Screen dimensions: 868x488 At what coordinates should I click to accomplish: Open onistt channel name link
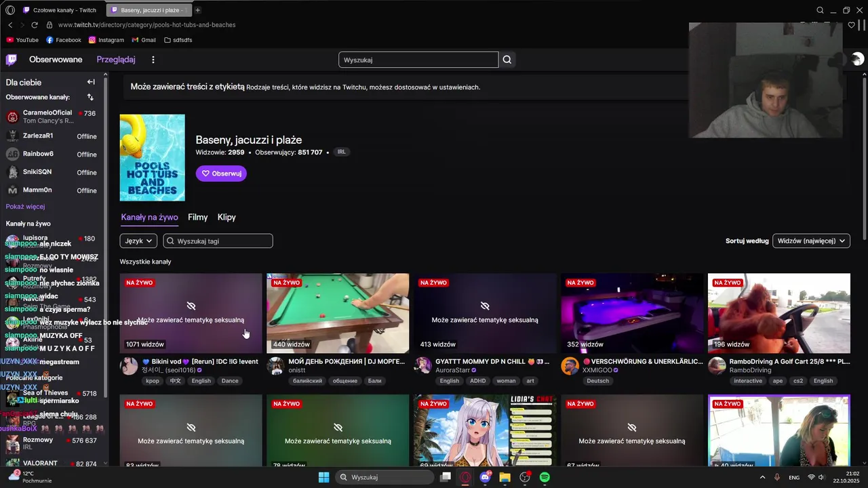point(297,371)
